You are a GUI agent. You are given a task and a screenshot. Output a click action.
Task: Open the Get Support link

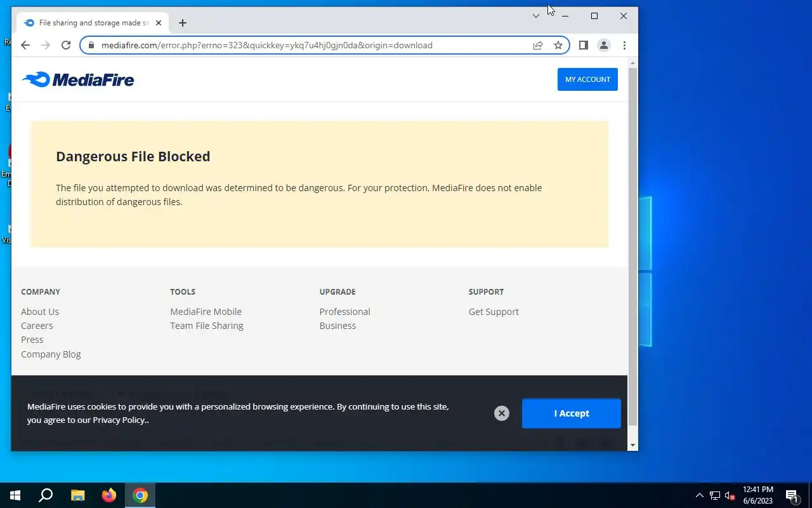[494, 312]
